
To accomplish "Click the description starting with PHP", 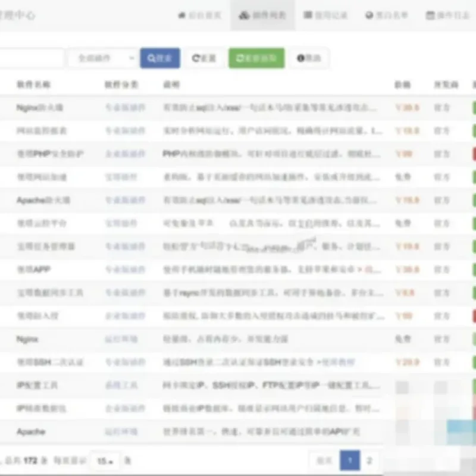I will point(271,154).
